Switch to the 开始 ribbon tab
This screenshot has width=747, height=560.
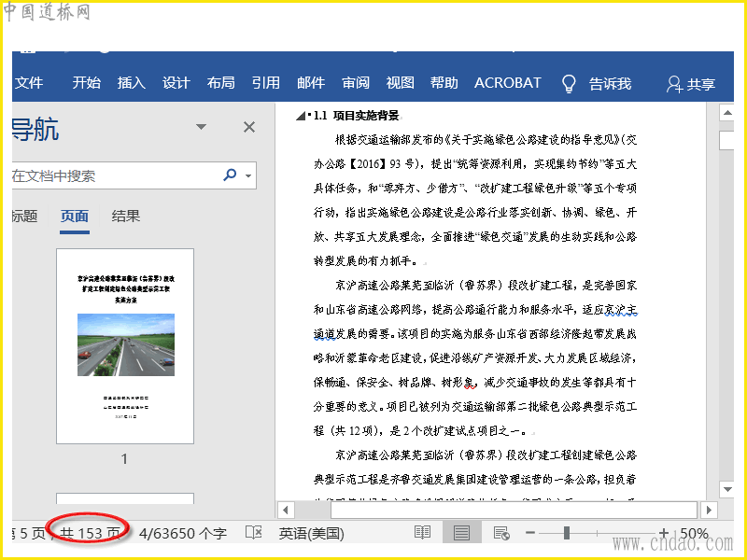pyautogui.click(x=86, y=83)
